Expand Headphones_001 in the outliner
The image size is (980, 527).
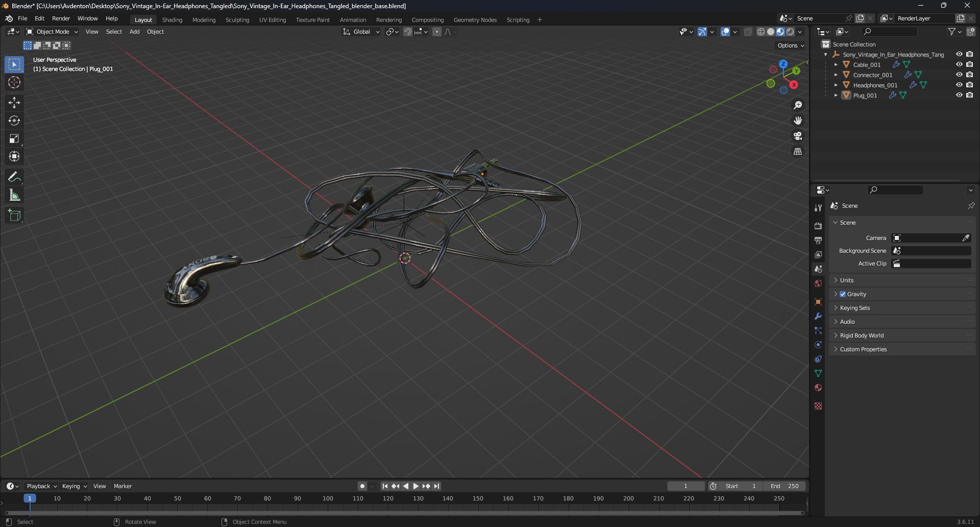[836, 85]
